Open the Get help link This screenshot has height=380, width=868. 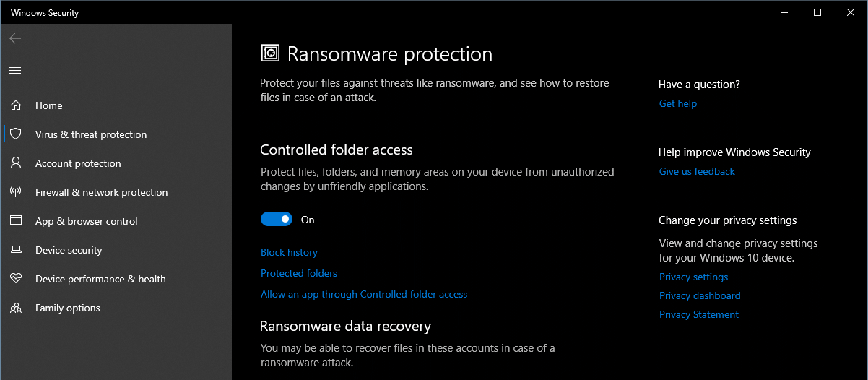678,103
